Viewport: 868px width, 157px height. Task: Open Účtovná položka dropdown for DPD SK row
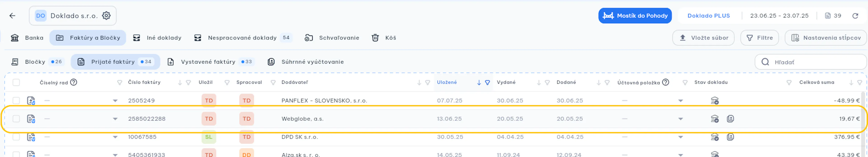[680, 137]
